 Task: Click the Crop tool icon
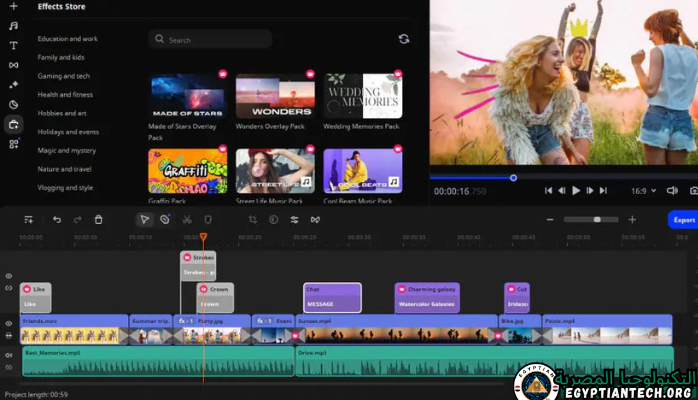[x=252, y=219]
